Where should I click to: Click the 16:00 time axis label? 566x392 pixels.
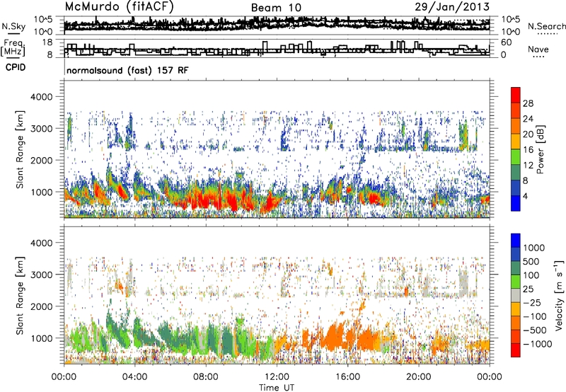pyautogui.click(x=347, y=377)
